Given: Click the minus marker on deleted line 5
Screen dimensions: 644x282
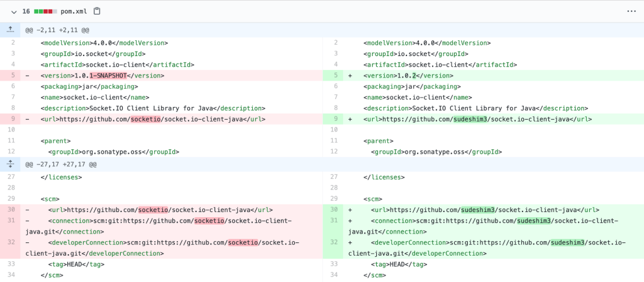Looking at the screenshot, I should [x=27, y=76].
